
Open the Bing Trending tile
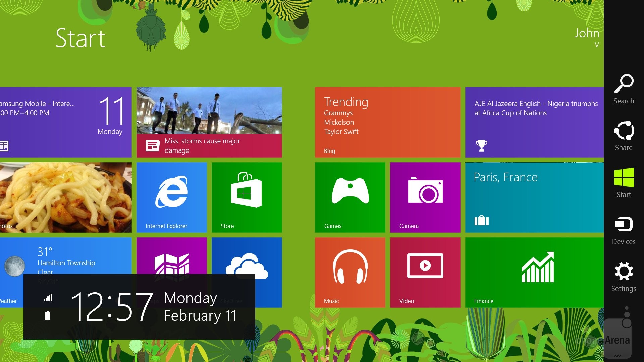[388, 122]
